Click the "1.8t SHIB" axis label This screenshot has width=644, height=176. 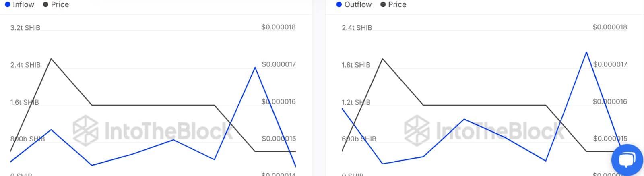click(356, 65)
